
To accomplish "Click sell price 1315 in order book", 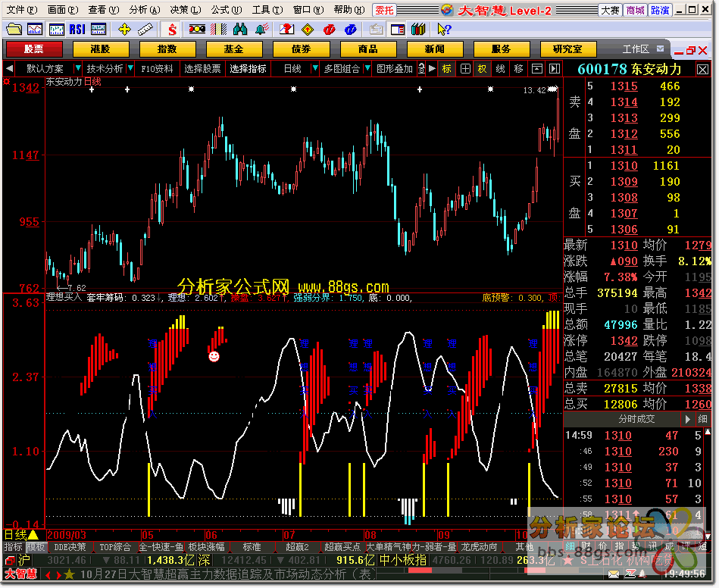I will (x=624, y=86).
